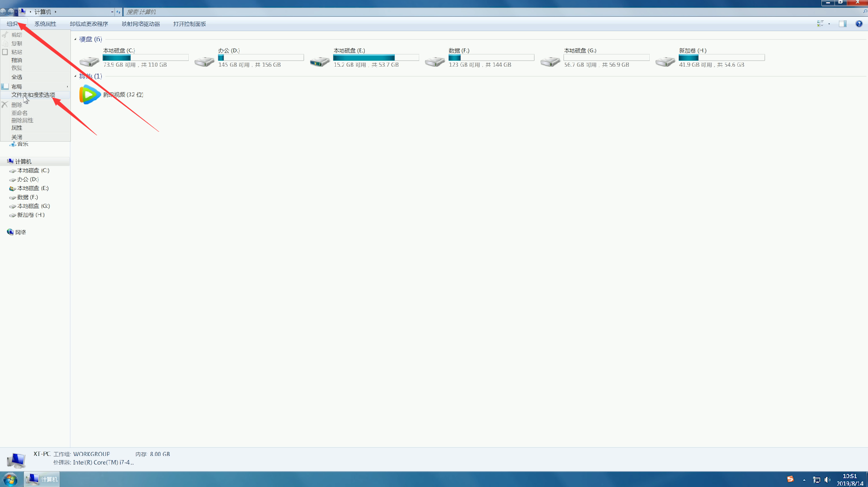Select 新加卷 (H:) in the navigation tree

point(27,215)
